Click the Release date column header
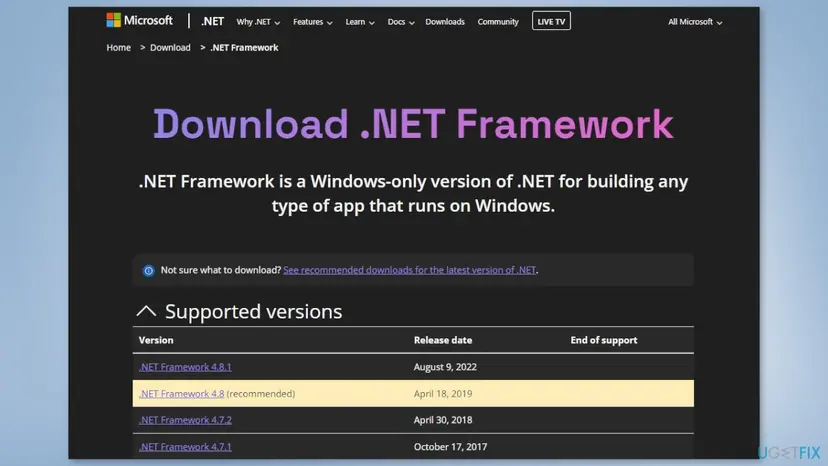This screenshot has height=466, width=828. click(443, 340)
